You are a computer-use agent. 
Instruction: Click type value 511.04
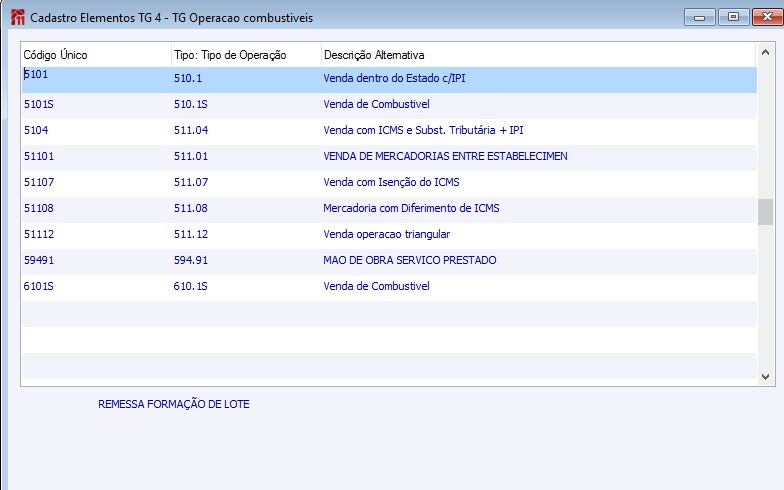(x=191, y=130)
